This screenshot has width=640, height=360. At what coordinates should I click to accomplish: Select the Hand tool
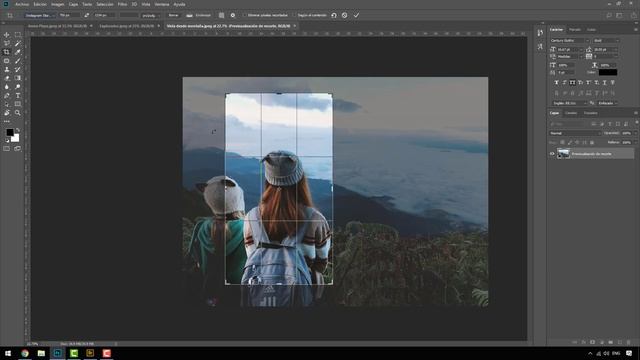(x=7, y=113)
